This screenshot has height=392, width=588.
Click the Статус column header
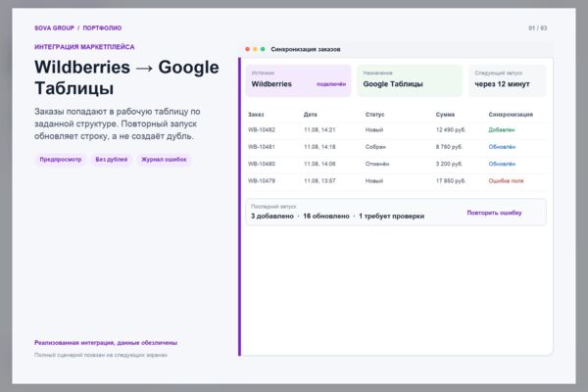tap(374, 115)
